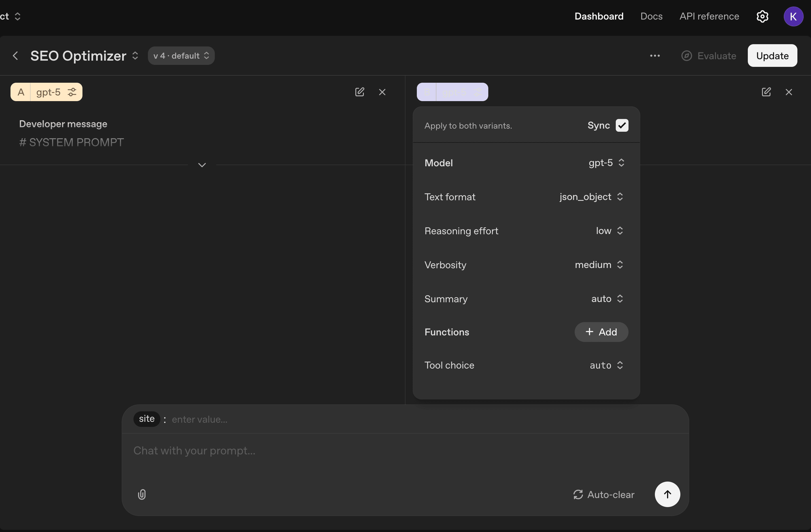Click edit icon in variant B panel
Screen dimensions: 811x532
point(766,92)
